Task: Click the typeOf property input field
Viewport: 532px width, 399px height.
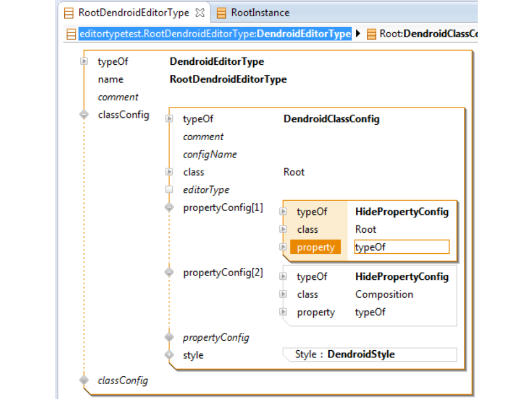Action: pyautogui.click(x=401, y=247)
